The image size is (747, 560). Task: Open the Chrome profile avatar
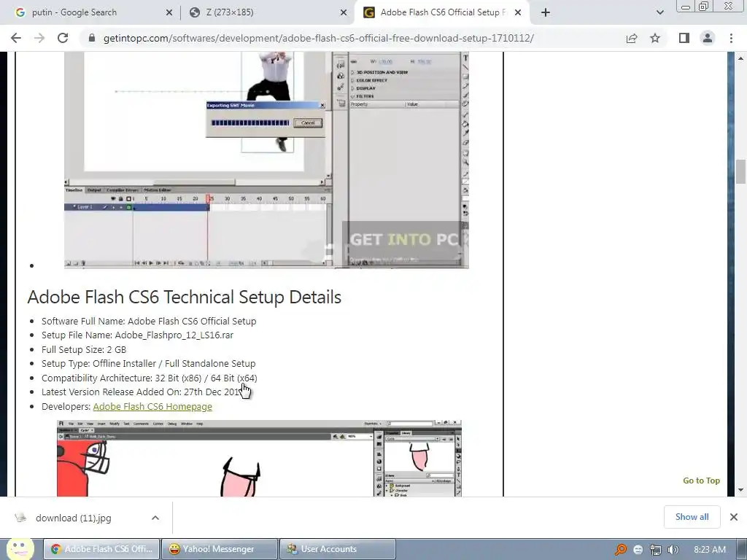[x=708, y=38]
